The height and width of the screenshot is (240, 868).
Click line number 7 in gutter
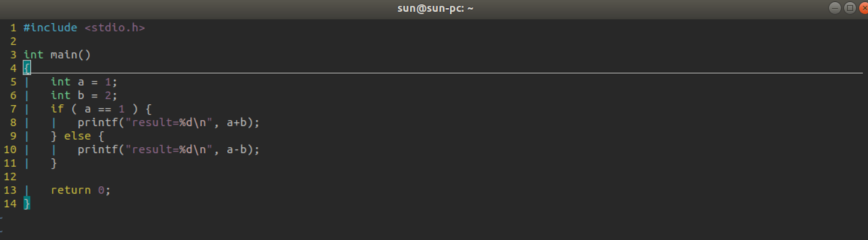point(13,109)
